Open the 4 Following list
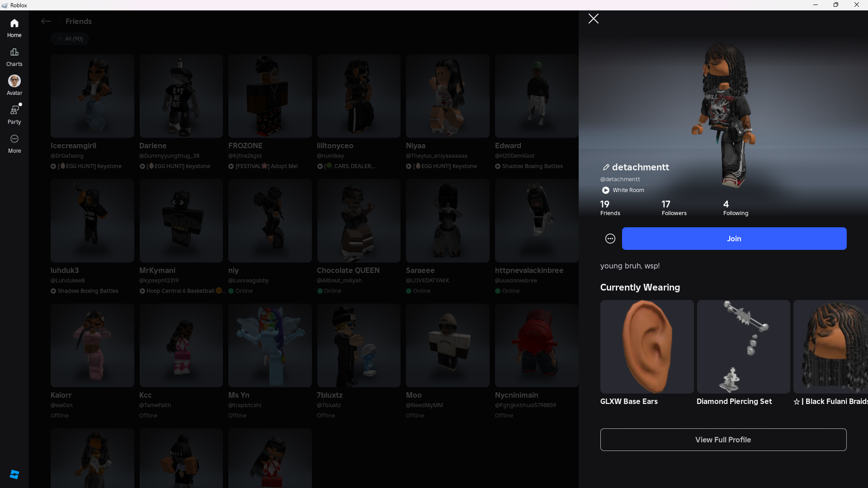This screenshot has height=488, width=868. coord(736,208)
